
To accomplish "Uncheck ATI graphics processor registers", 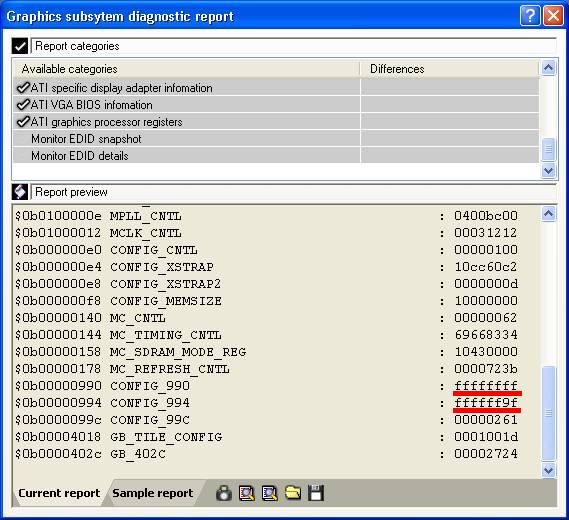I will (x=23, y=122).
